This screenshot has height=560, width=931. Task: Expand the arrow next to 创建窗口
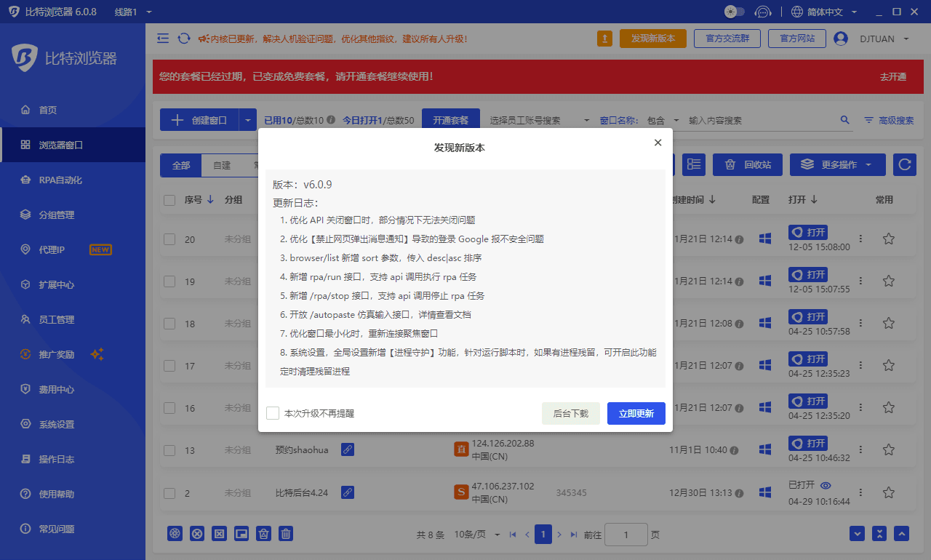tap(248, 120)
